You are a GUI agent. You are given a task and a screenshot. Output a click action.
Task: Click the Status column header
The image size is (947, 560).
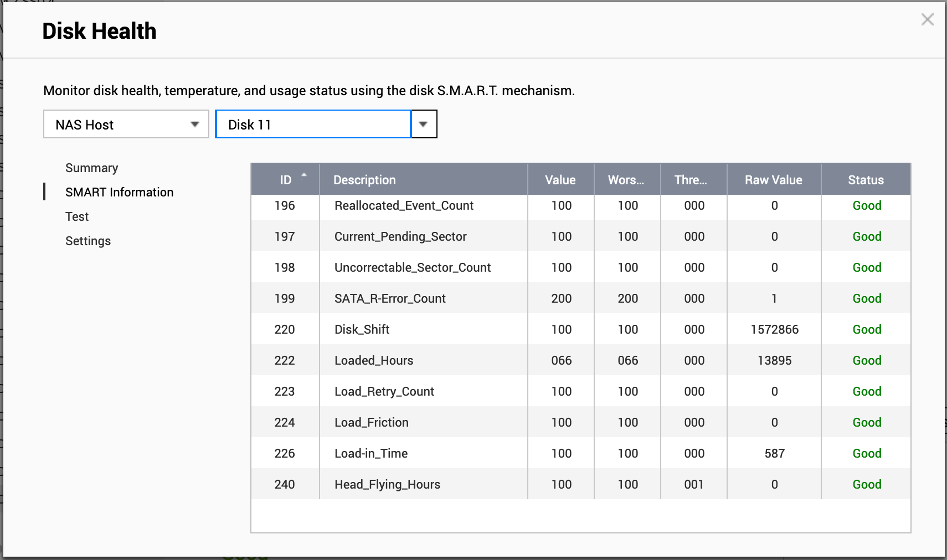point(866,179)
